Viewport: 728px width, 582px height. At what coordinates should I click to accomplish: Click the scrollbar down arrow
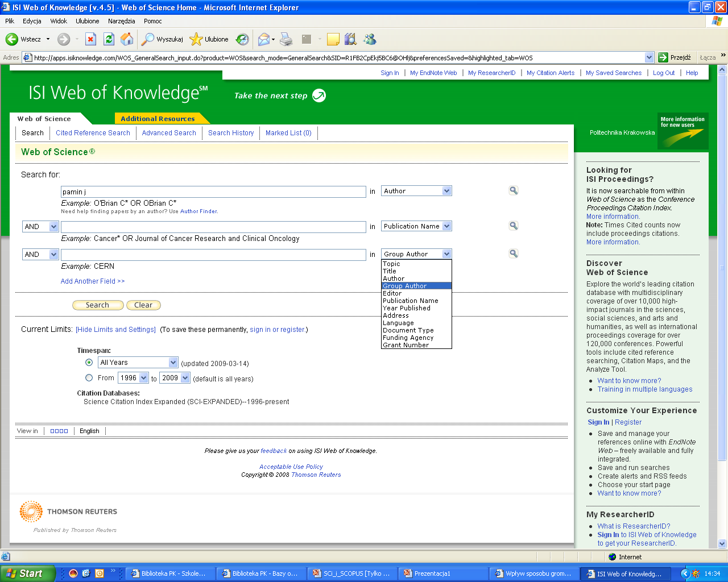pyautogui.click(x=722, y=543)
